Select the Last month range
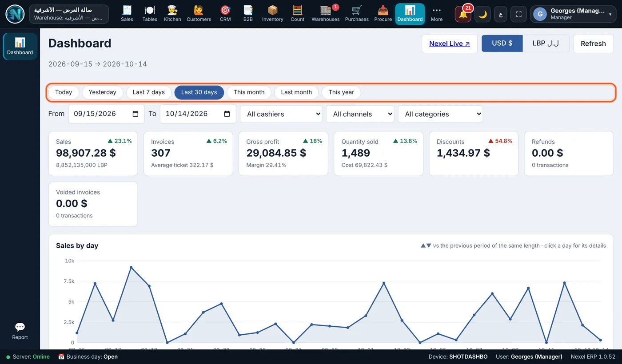Image resolution: width=622 pixels, height=364 pixels. click(296, 92)
